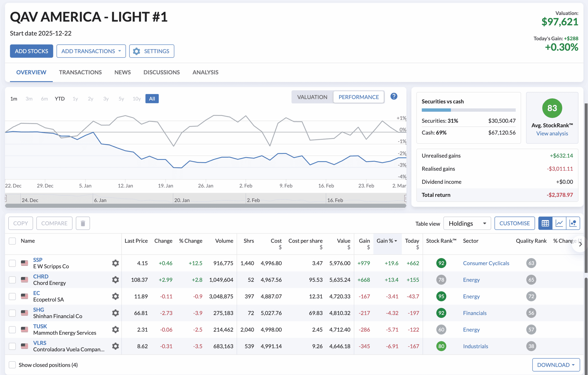Open gear options for TUSK holding
The height and width of the screenshot is (375, 588).
pyautogui.click(x=115, y=329)
